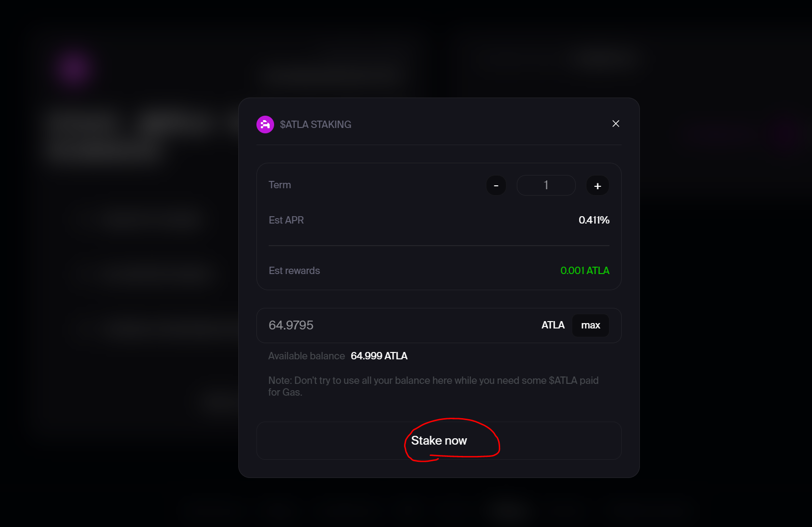The width and height of the screenshot is (812, 527).
Task: Focus the Term number field
Action: pyautogui.click(x=546, y=185)
